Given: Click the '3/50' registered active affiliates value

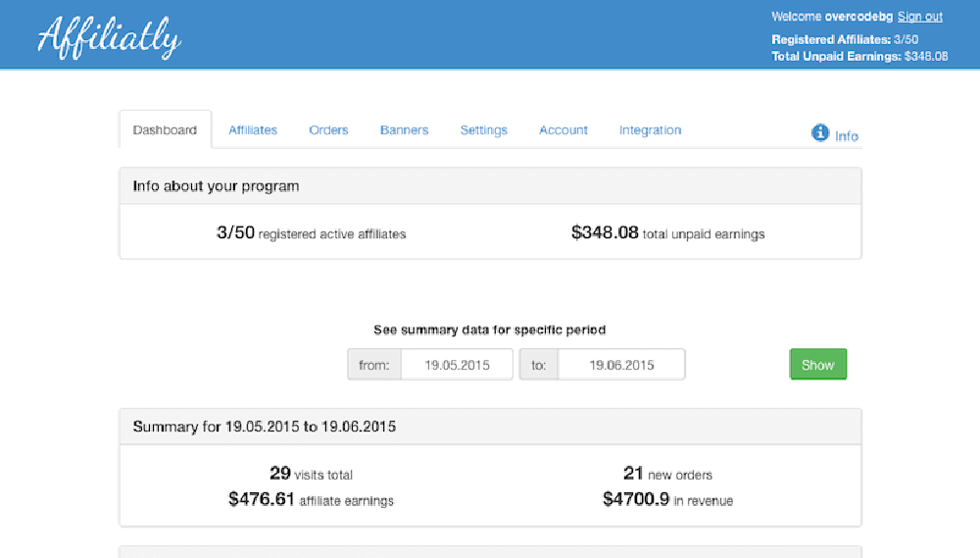Looking at the screenshot, I should click(235, 232).
